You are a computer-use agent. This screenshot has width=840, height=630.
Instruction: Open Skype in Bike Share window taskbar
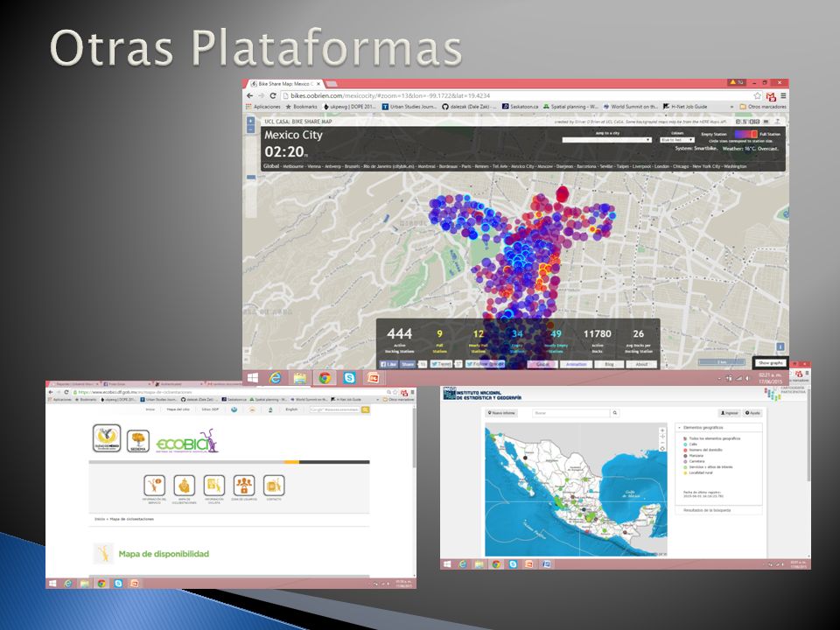(x=349, y=378)
